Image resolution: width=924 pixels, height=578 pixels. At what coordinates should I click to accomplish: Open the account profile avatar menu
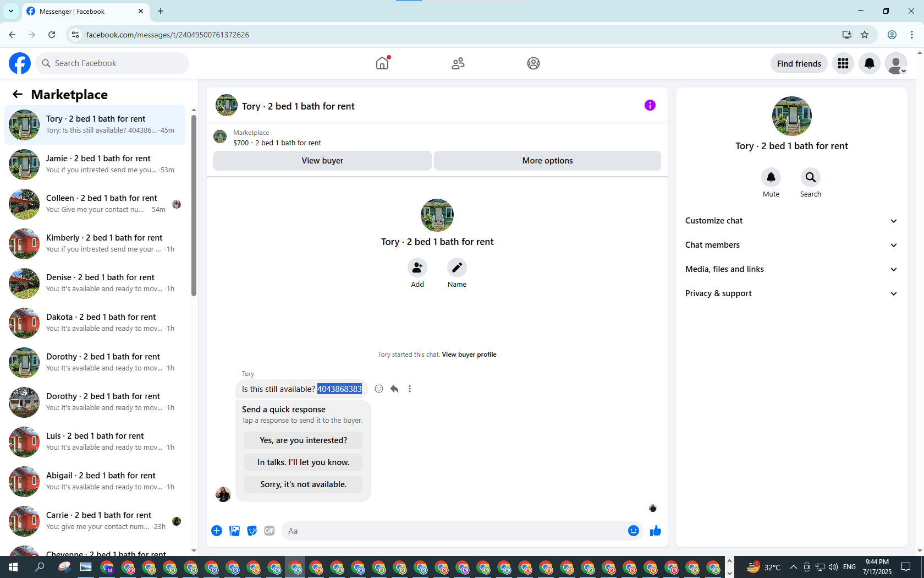tap(896, 63)
